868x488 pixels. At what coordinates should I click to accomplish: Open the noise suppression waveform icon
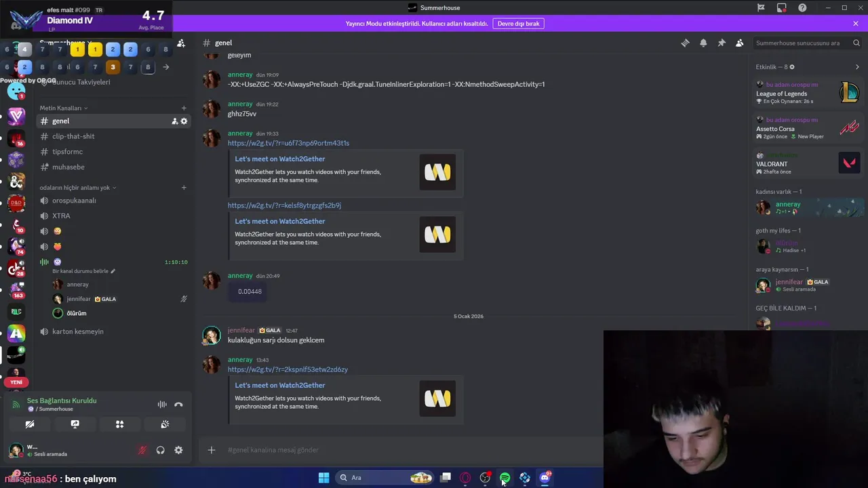pyautogui.click(x=162, y=405)
